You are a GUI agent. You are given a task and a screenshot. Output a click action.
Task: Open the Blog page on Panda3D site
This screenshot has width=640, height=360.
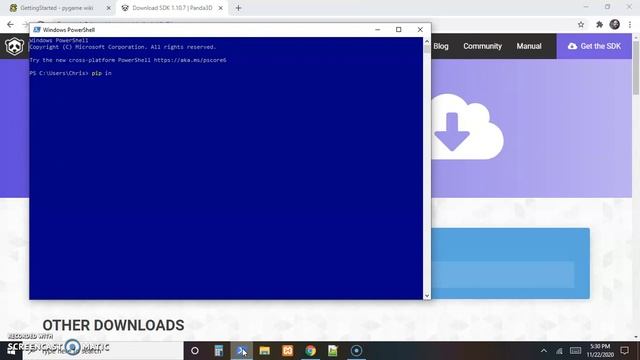(441, 46)
